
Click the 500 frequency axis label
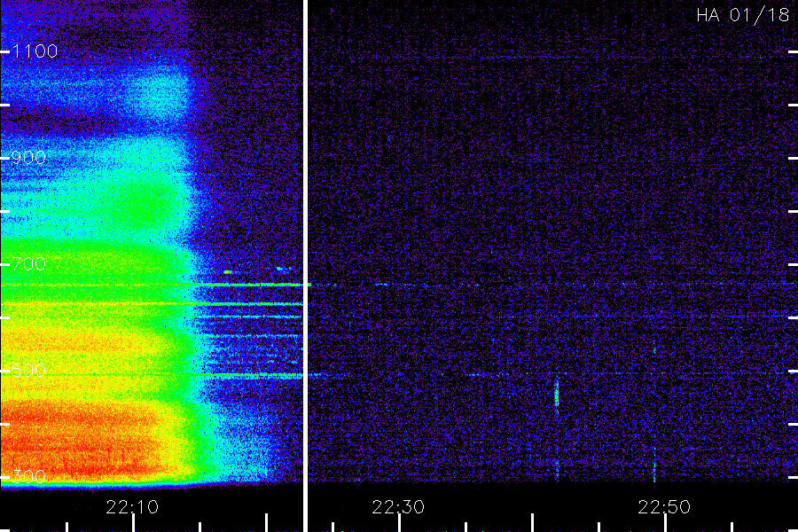tap(28, 371)
